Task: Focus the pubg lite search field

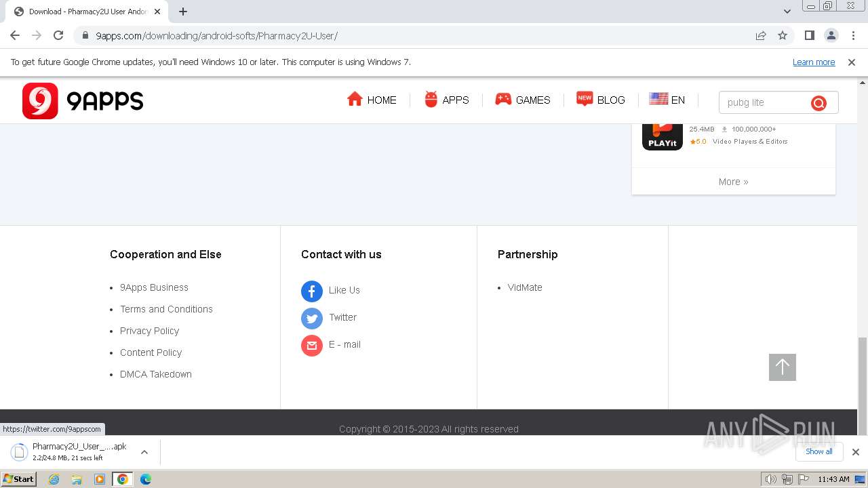Action: coord(764,102)
